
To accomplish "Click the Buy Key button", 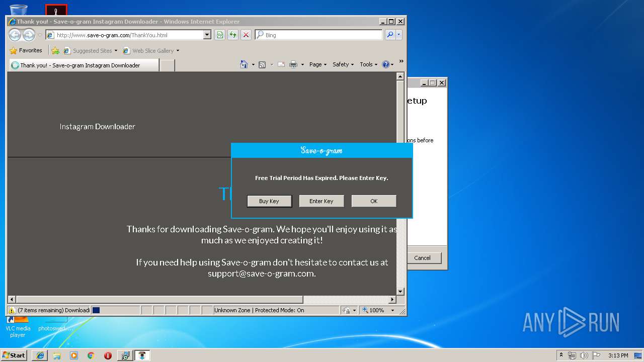I will click(x=269, y=201).
